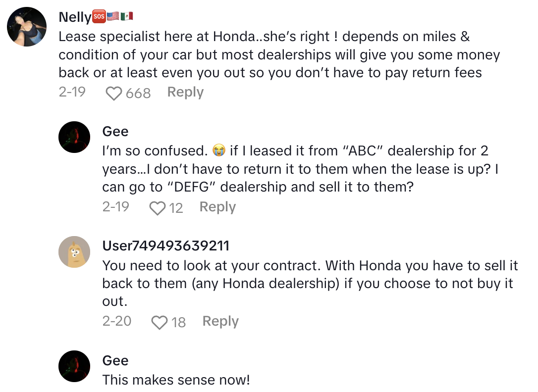538x392 pixels.
Task: Click the US flag emoji by Nelly's name
Action: [x=113, y=16]
